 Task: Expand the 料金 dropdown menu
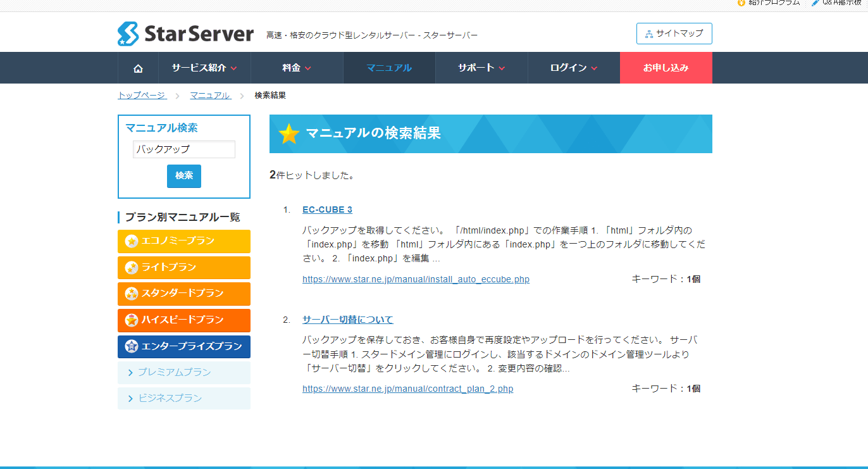(x=297, y=68)
